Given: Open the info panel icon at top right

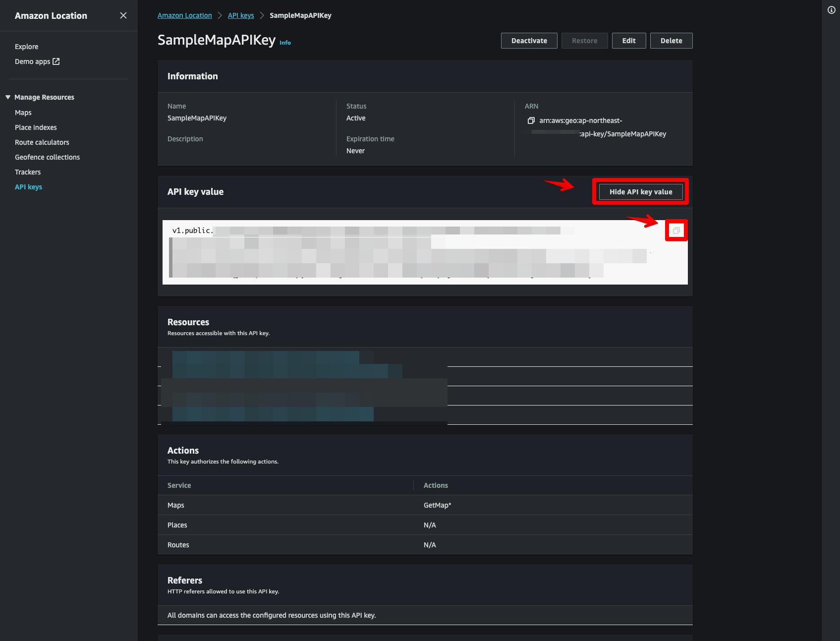Looking at the screenshot, I should point(832,10).
